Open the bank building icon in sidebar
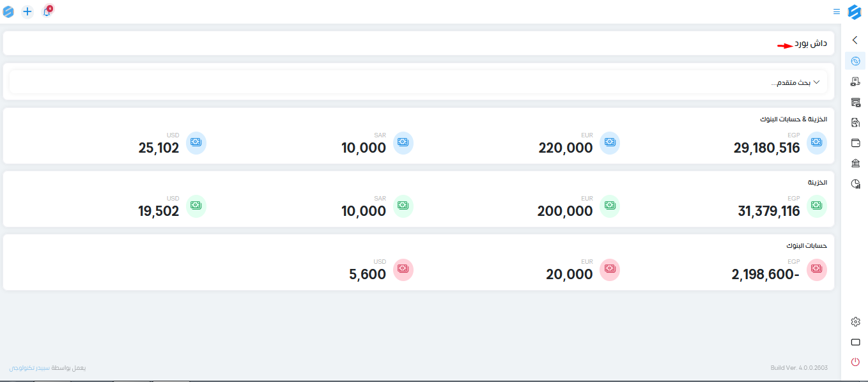The width and height of the screenshot is (868, 382). point(855,163)
